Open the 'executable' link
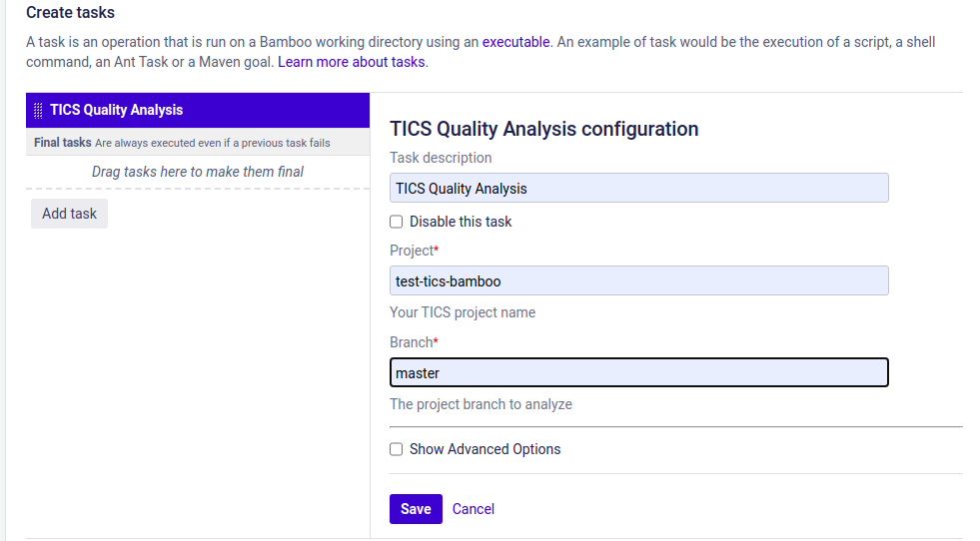 515,43
